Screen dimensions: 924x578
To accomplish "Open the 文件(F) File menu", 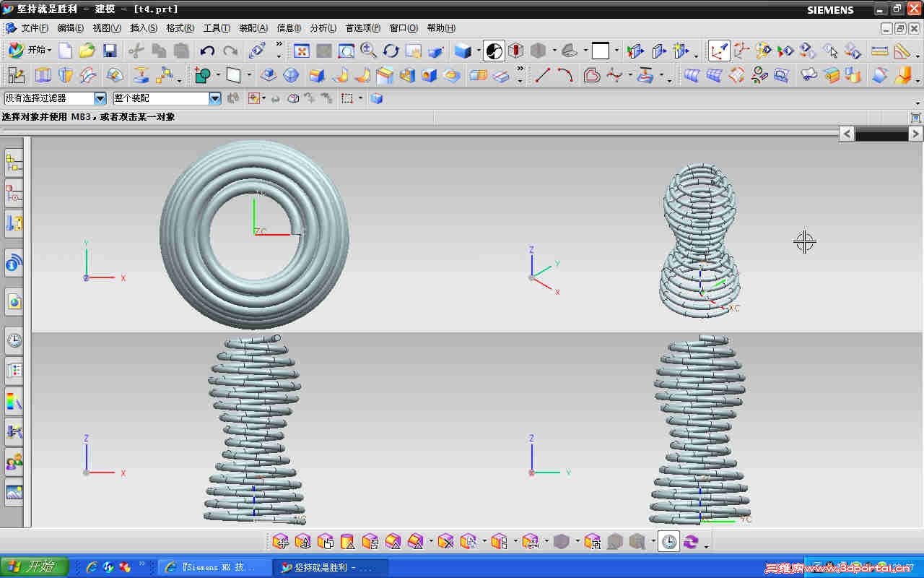I will 35,28.
